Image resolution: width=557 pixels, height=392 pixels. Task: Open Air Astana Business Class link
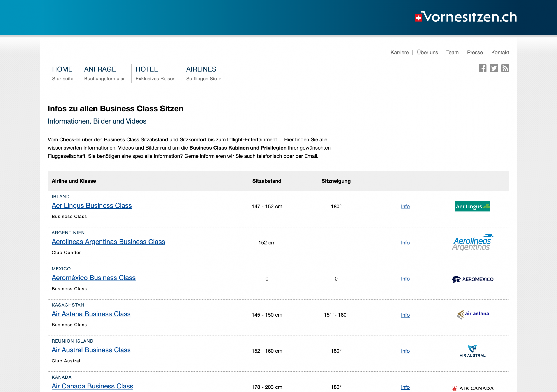tap(91, 314)
